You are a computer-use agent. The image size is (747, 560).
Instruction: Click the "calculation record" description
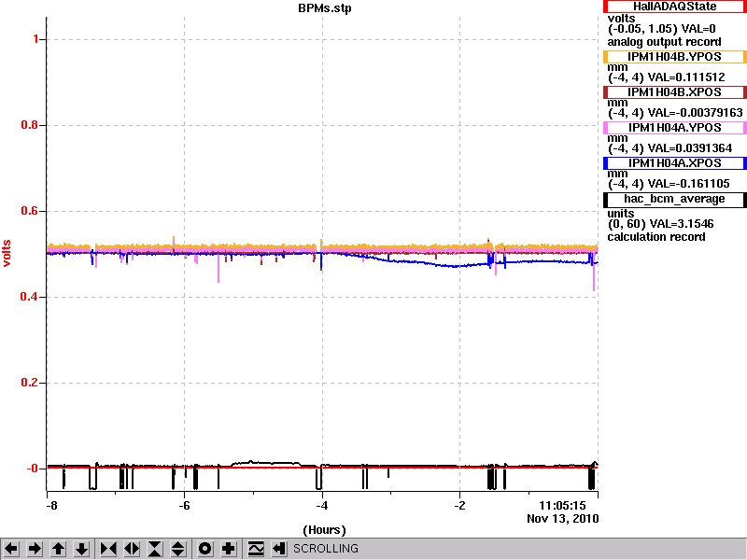coord(656,237)
